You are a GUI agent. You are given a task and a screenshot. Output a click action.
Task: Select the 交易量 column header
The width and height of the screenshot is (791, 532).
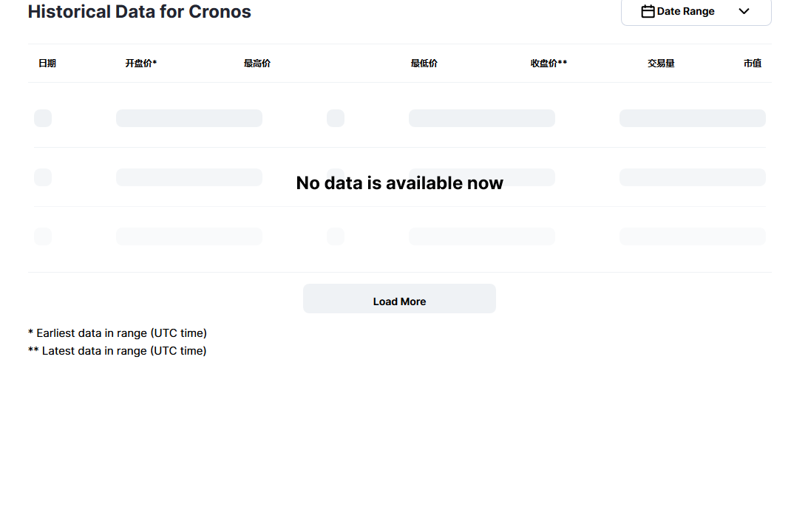(x=661, y=63)
